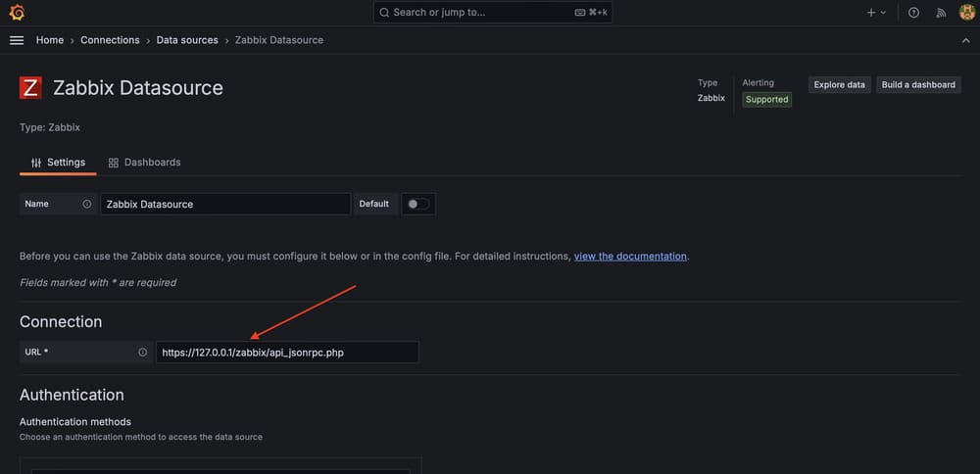Click the Search or jump to box
Screen dimensions: 980x474
[493, 13]
